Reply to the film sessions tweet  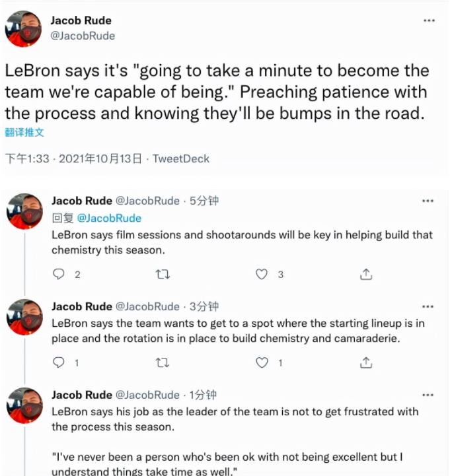pyautogui.click(x=59, y=274)
